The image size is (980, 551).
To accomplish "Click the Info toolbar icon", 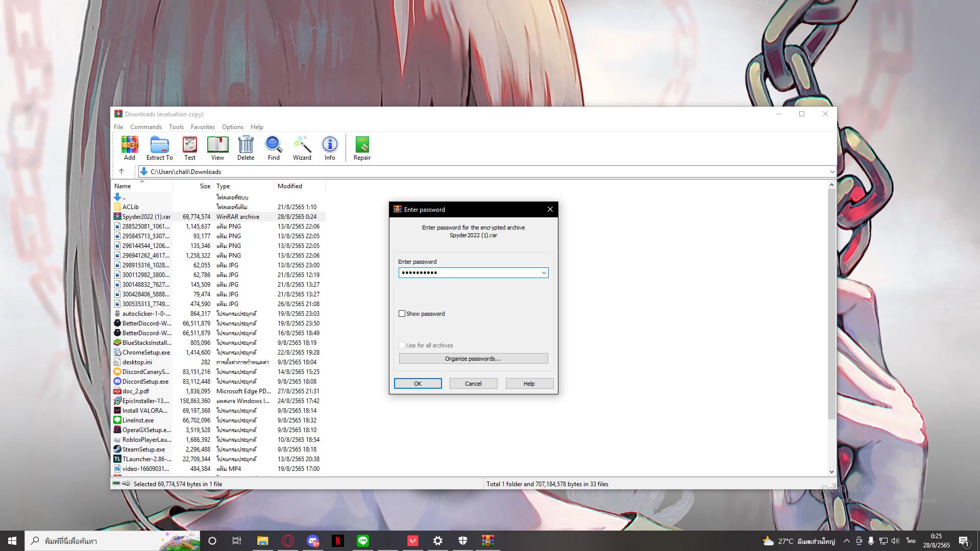I will tap(330, 145).
